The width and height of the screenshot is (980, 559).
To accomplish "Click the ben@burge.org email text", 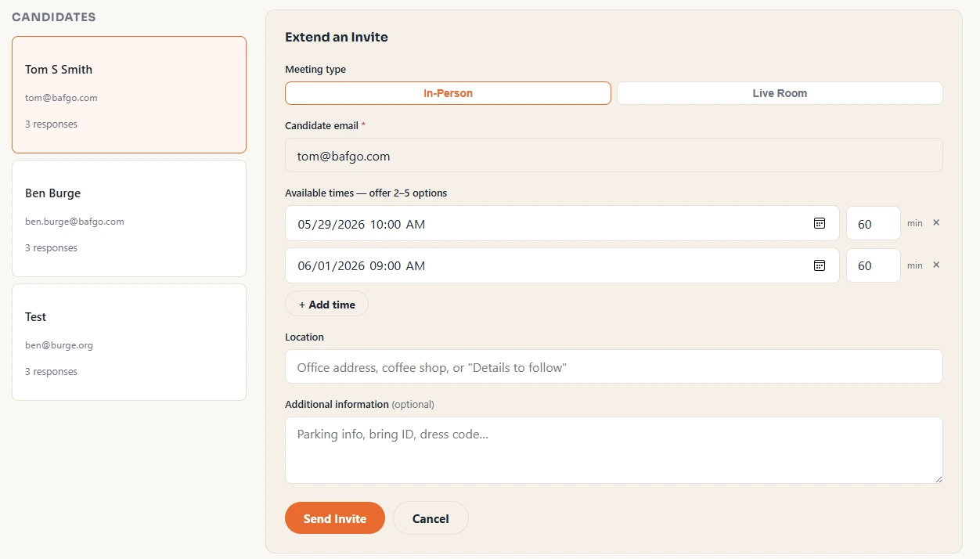I will point(59,345).
